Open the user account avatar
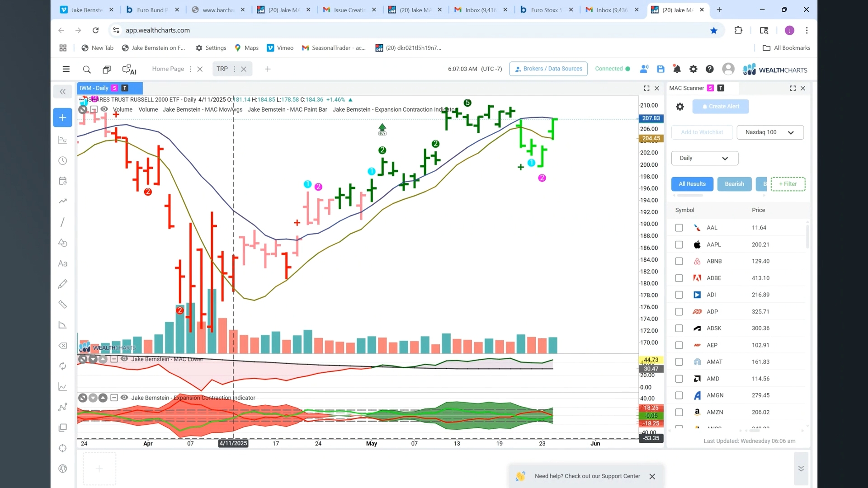868x488 pixels. [728, 69]
